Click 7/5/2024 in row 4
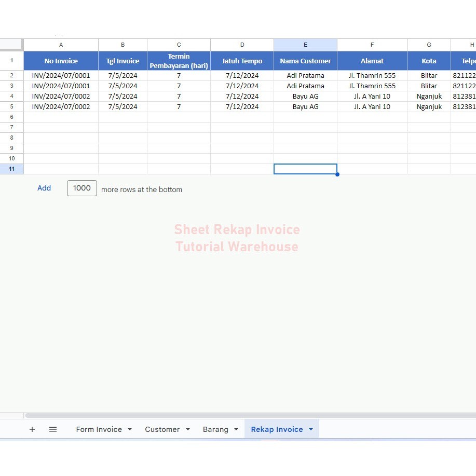 click(123, 96)
